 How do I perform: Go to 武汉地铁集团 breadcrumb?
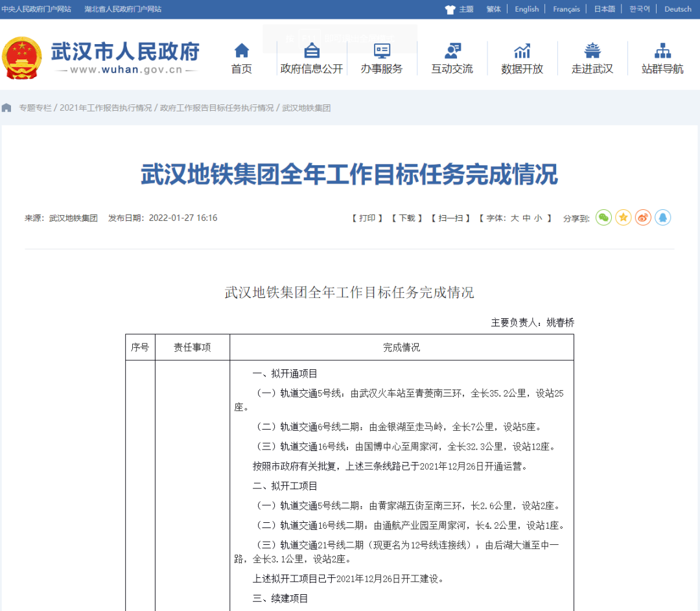[x=306, y=108]
